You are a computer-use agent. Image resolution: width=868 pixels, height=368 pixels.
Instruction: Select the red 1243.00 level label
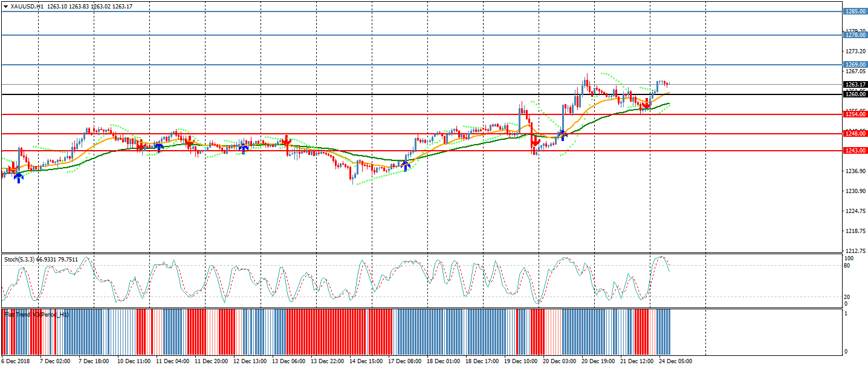[x=855, y=151]
